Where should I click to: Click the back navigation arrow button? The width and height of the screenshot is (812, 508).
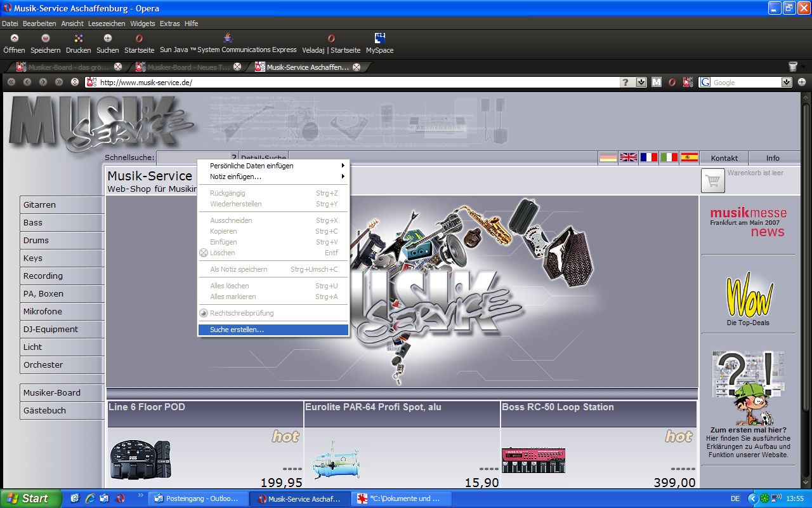point(27,82)
